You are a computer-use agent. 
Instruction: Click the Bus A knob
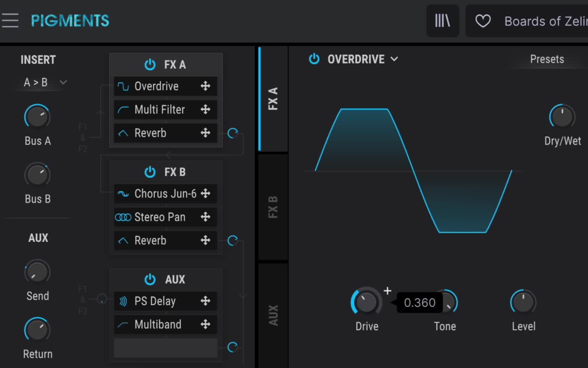(x=37, y=117)
